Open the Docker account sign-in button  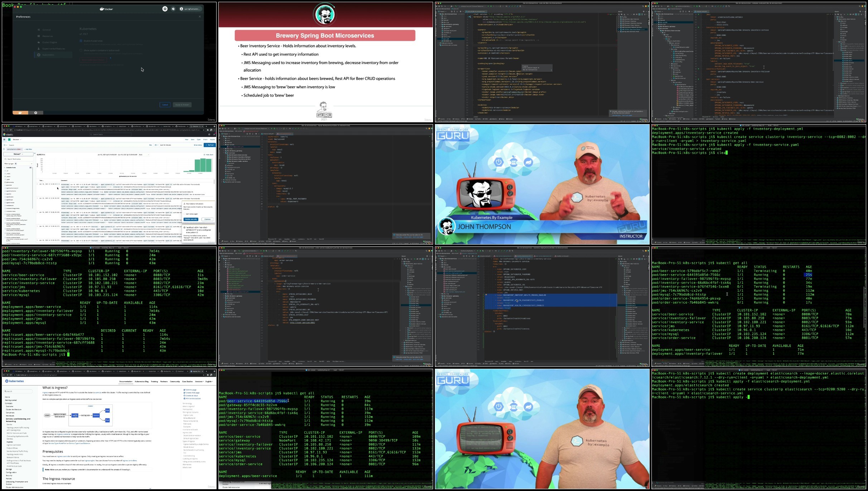190,9
